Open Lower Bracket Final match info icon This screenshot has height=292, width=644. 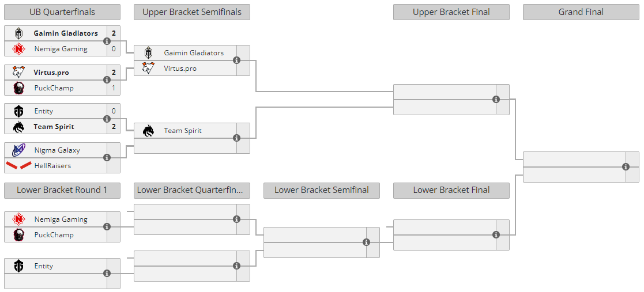496,234
